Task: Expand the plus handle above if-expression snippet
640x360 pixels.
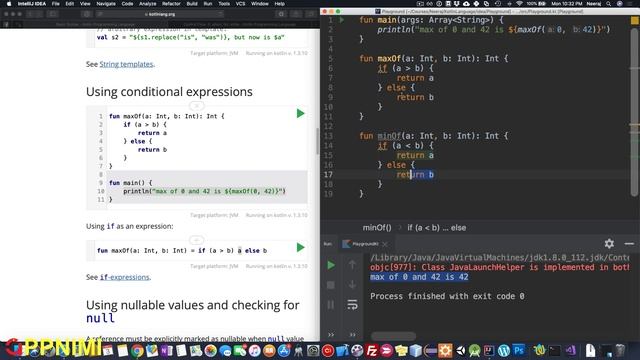Action: click(196, 240)
